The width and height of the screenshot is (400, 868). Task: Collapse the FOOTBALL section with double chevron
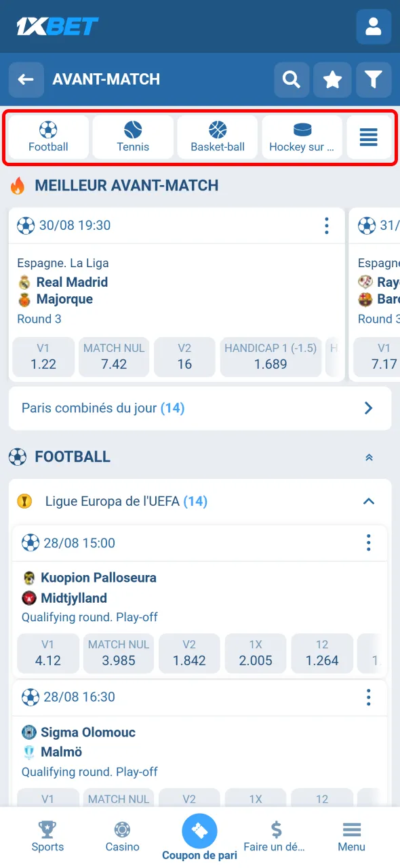[x=369, y=457]
